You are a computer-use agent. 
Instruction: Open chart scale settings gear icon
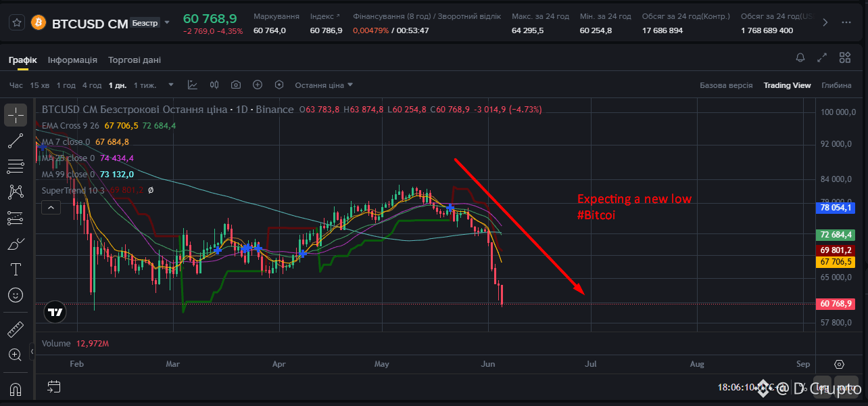click(840, 364)
